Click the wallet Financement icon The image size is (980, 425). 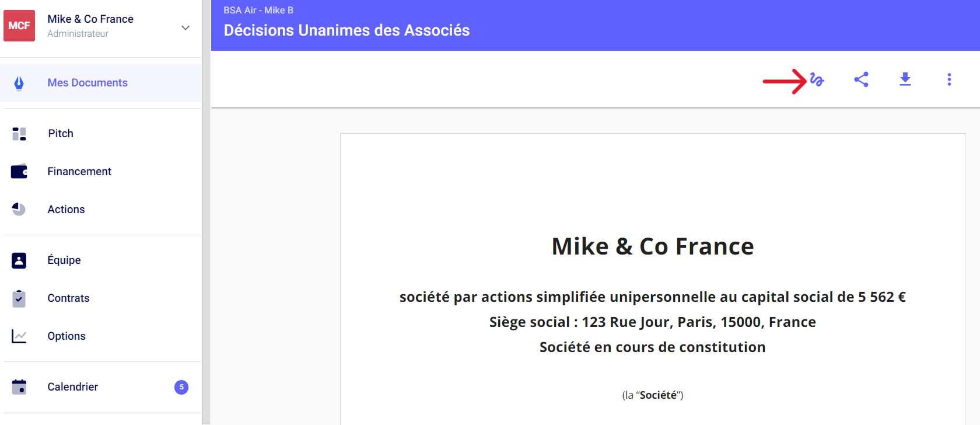click(19, 172)
